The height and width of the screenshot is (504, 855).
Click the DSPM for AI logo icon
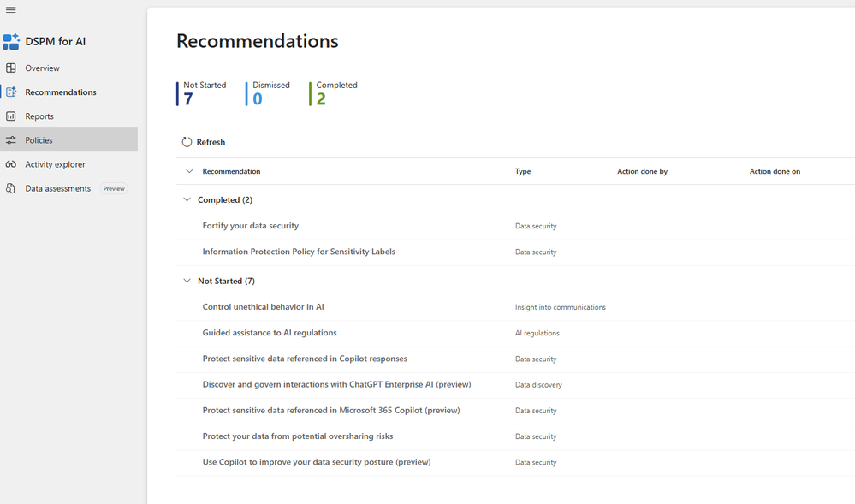pos(11,41)
